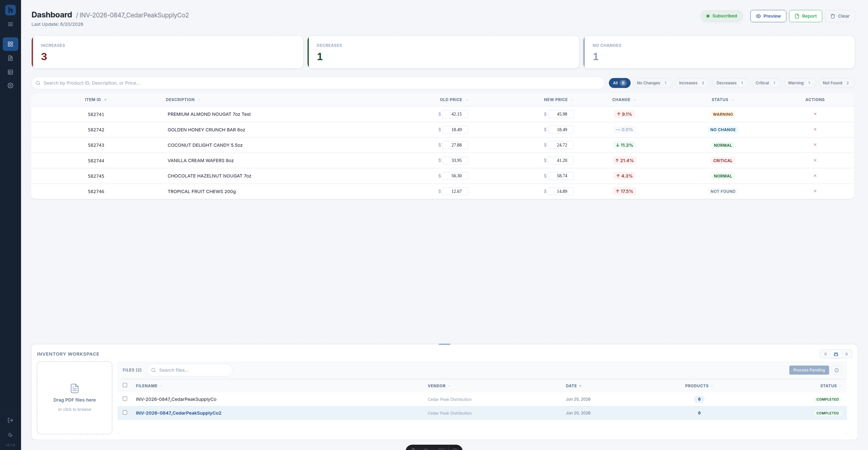Select the All filter tab
The width and height of the screenshot is (868, 450).
tap(619, 83)
